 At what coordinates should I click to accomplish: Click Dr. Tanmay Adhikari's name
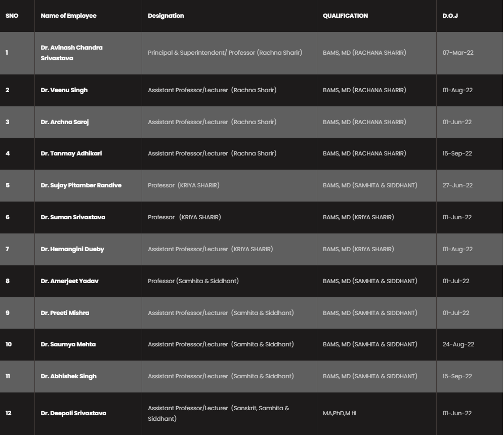point(71,153)
